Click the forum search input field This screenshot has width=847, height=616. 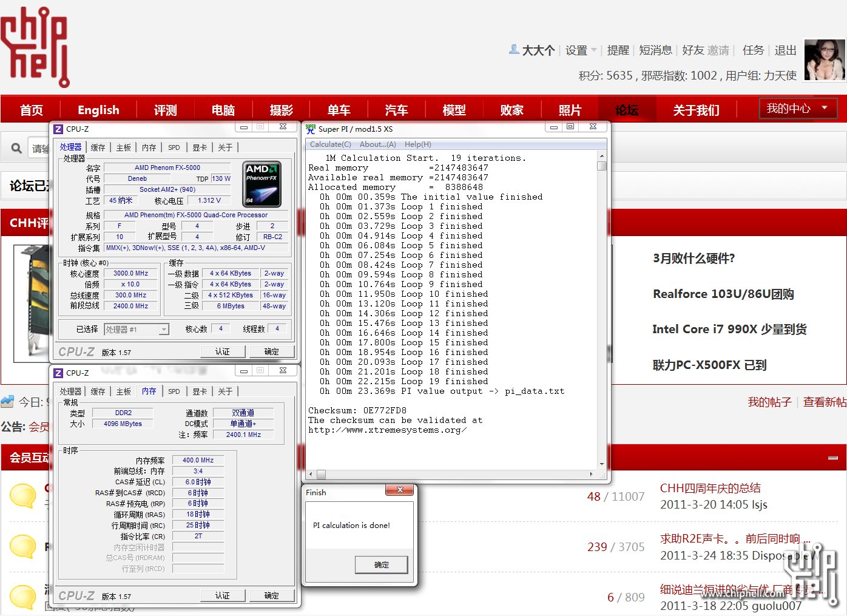coord(39,148)
